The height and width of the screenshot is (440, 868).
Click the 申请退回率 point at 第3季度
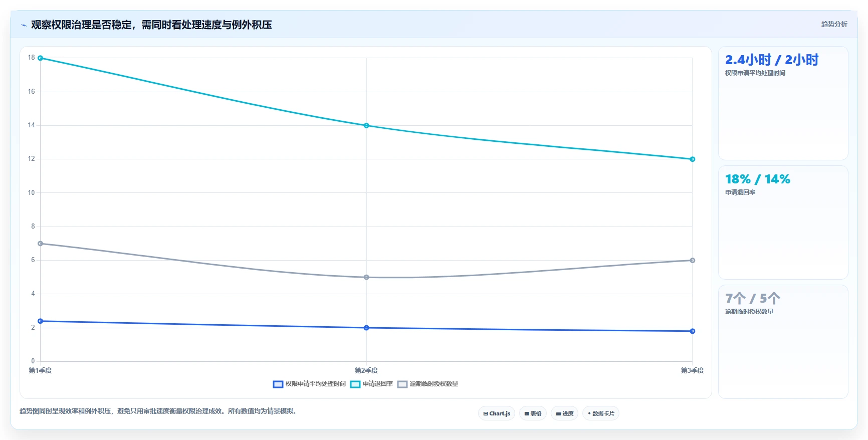coord(693,159)
